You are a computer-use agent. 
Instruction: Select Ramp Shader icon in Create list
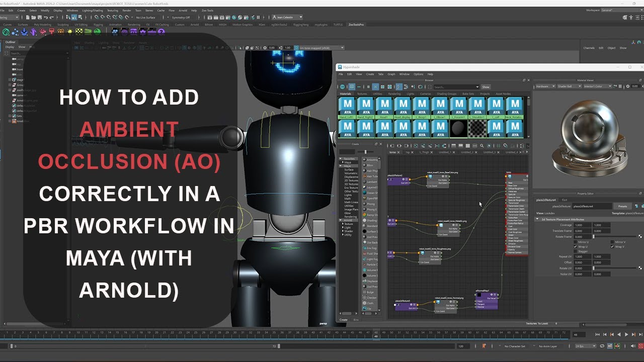pos(364,215)
